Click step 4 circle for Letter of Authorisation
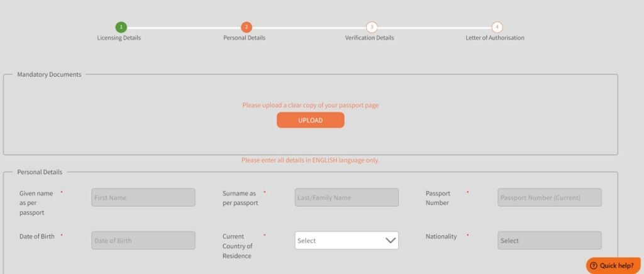Viewport: 644px width, 274px height. point(497,27)
